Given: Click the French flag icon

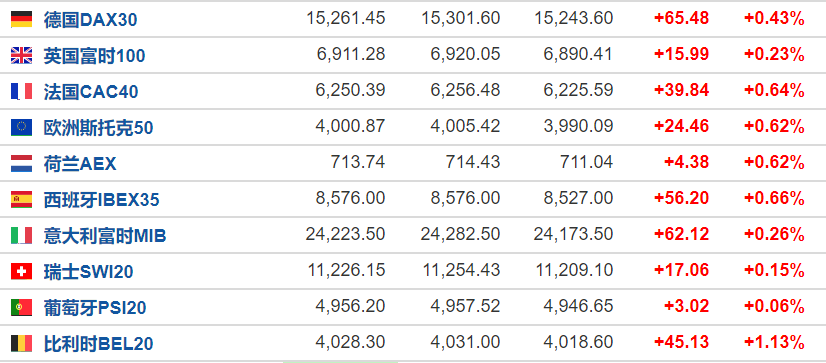Looking at the screenshot, I should 22,92.
